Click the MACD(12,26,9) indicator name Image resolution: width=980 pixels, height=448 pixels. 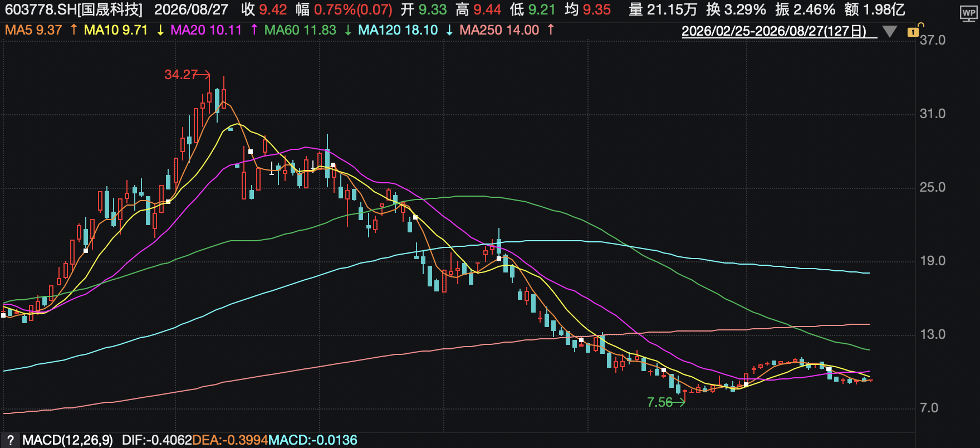[67, 440]
